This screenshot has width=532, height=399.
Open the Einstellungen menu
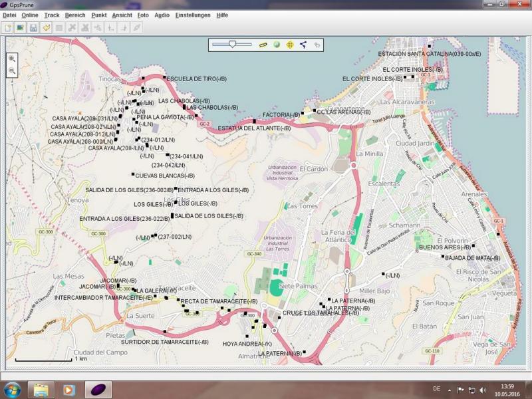[193, 15]
